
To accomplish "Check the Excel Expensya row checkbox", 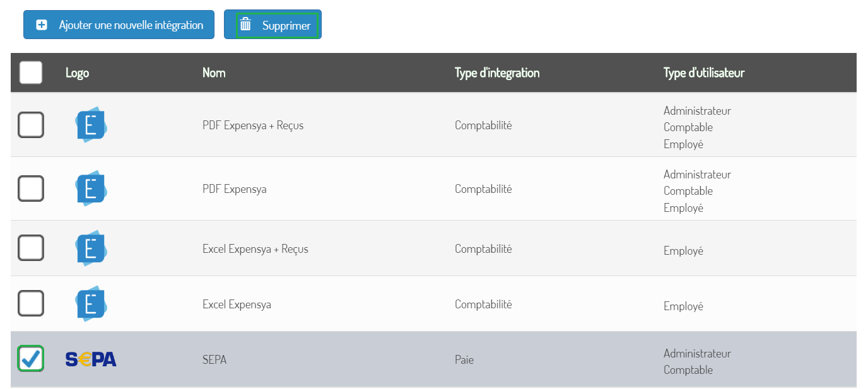I will pyautogui.click(x=31, y=303).
